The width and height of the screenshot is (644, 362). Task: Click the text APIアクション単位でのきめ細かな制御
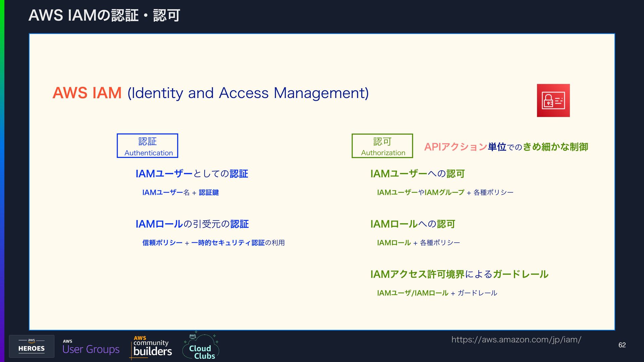506,147
